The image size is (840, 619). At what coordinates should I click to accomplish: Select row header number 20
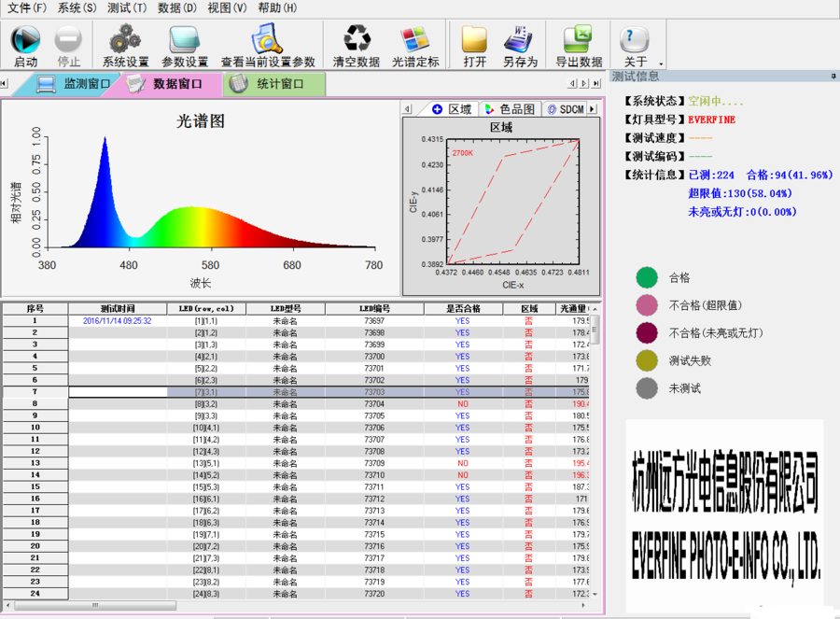click(35, 546)
